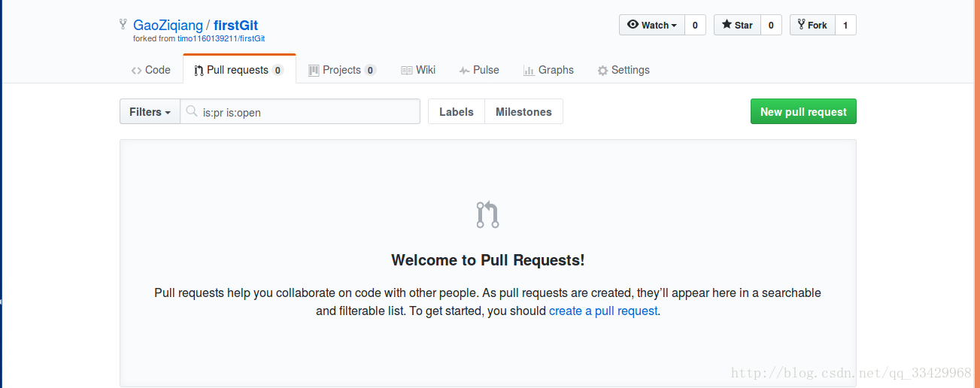Click the fork icon beside GaoZiqiang

coord(123,25)
